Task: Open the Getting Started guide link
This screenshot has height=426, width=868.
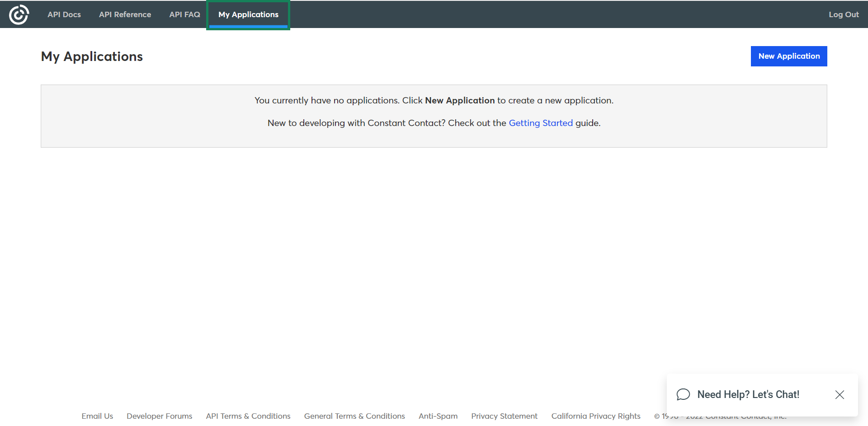Action: pos(540,123)
